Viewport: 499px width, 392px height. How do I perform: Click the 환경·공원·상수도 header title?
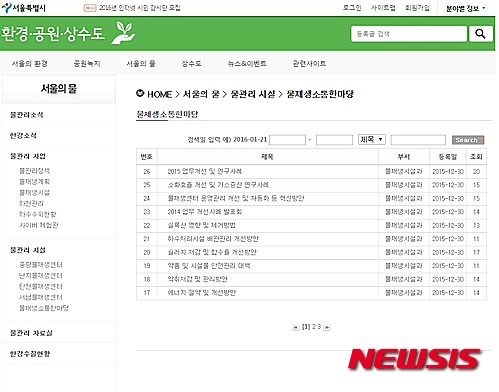pyautogui.click(x=53, y=34)
